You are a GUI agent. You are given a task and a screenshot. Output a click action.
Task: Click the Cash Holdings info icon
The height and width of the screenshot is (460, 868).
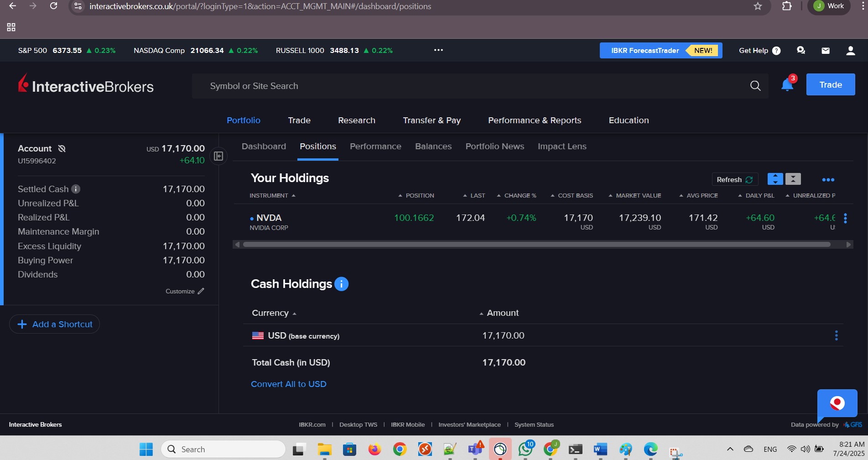pos(341,284)
